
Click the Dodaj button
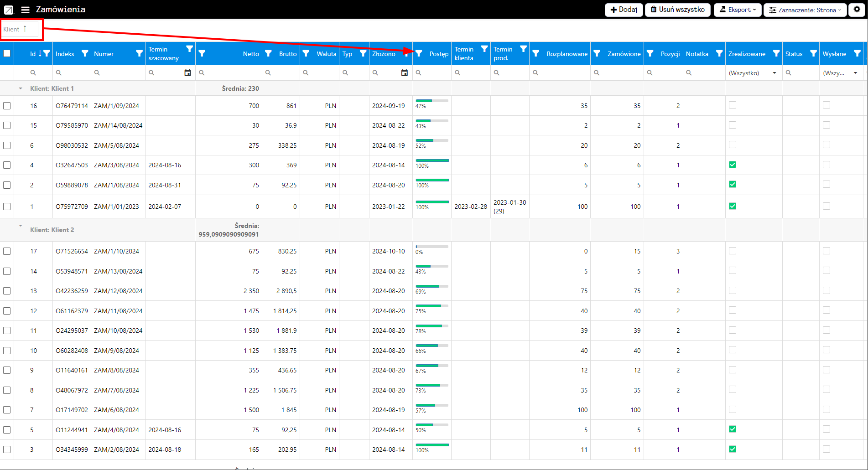[624, 10]
